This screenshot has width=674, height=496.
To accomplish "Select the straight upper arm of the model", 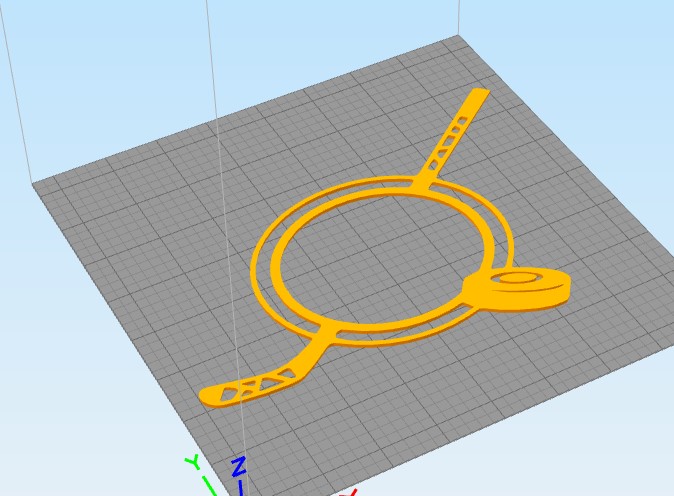I will 451,138.
